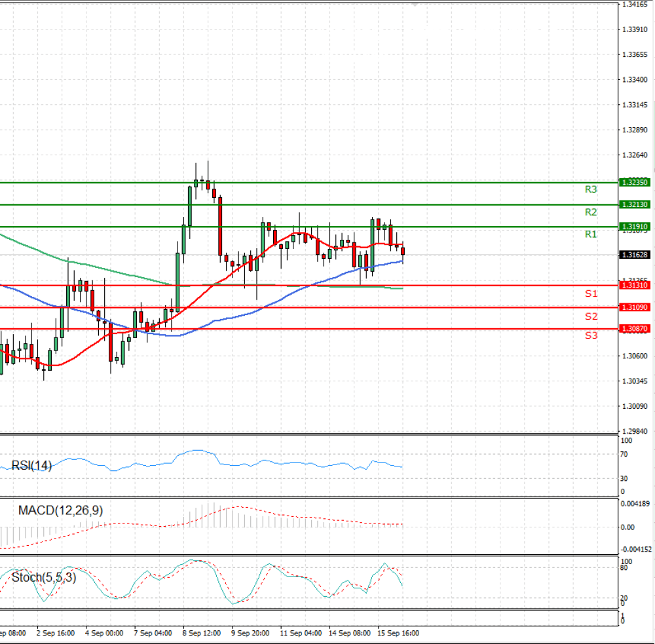The width and height of the screenshot is (655, 644).
Task: Click the MACD scale value 0.004189
Action: (x=635, y=504)
